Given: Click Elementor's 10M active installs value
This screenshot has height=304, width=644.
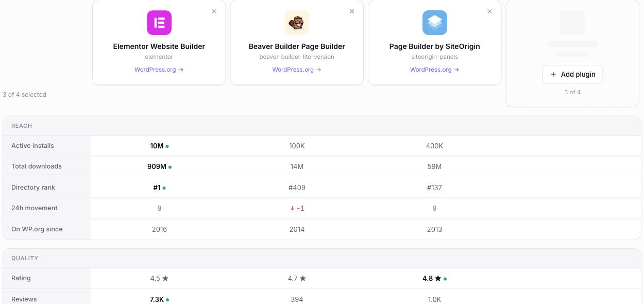Looking at the screenshot, I should tap(157, 146).
